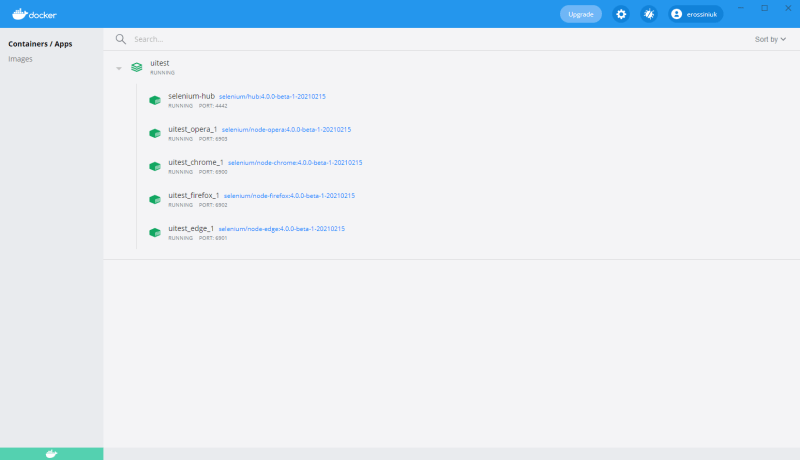This screenshot has width=800, height=460.
Task: Open selenium/node-edge image link
Action: [x=282, y=229]
